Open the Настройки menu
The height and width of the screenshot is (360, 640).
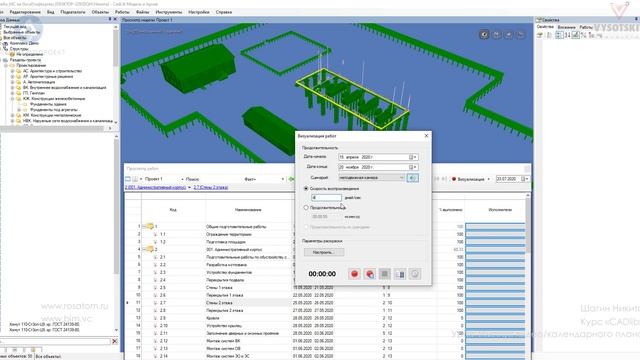(199, 12)
